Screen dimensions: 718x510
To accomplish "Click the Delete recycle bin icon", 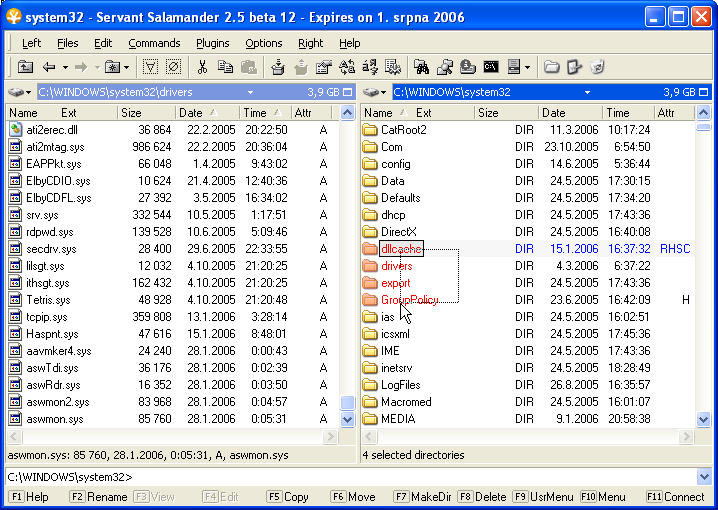I will [x=598, y=67].
